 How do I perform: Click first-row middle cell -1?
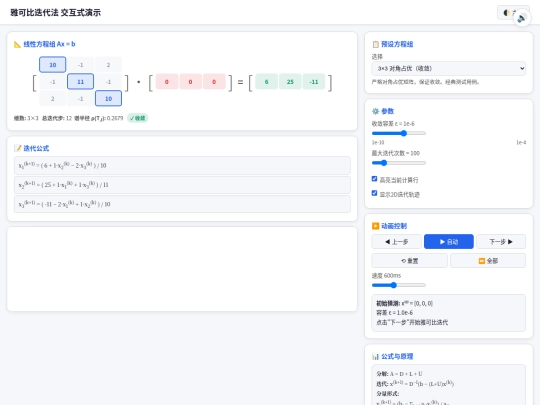click(80, 65)
